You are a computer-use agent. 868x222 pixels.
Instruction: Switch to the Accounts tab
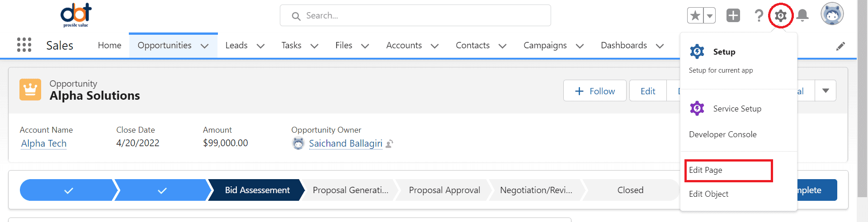[x=404, y=46]
